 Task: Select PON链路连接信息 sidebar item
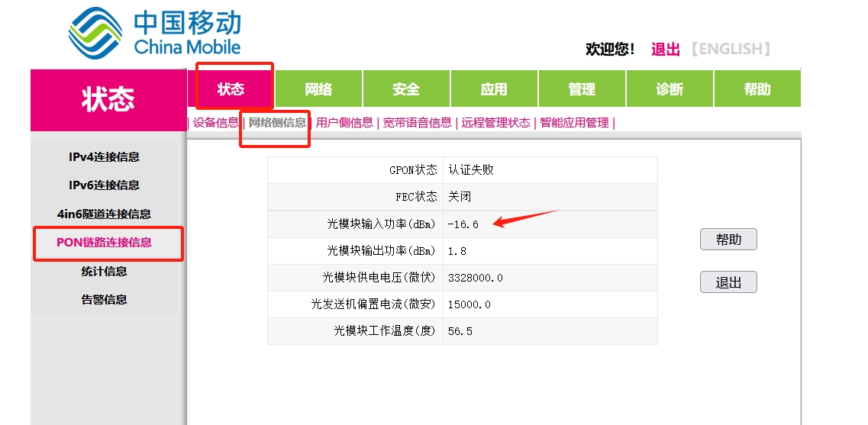click(x=105, y=243)
